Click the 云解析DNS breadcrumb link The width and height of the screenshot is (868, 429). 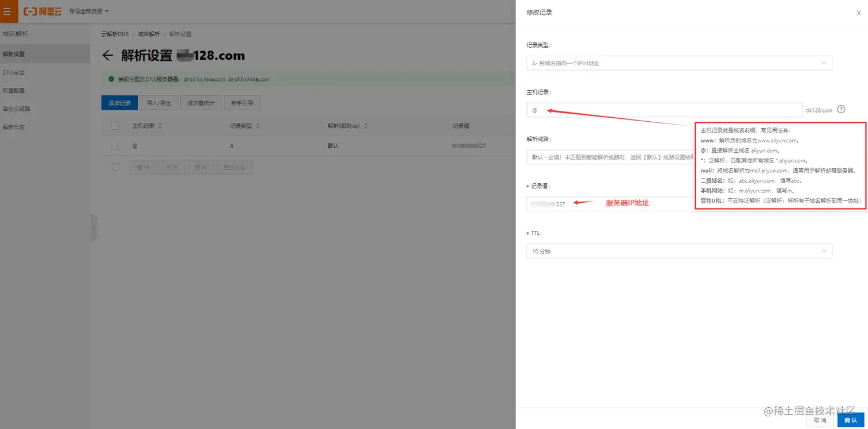click(115, 34)
